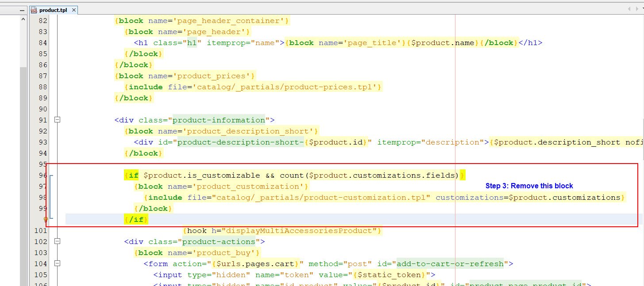The image size is (644, 286).
Task: Click line number 84 in the gutter
Action: (x=43, y=43)
